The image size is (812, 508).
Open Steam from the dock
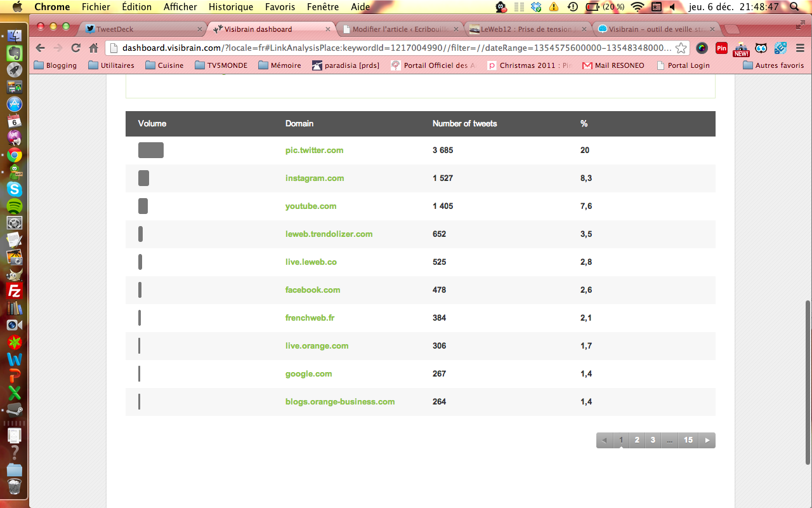[14, 410]
